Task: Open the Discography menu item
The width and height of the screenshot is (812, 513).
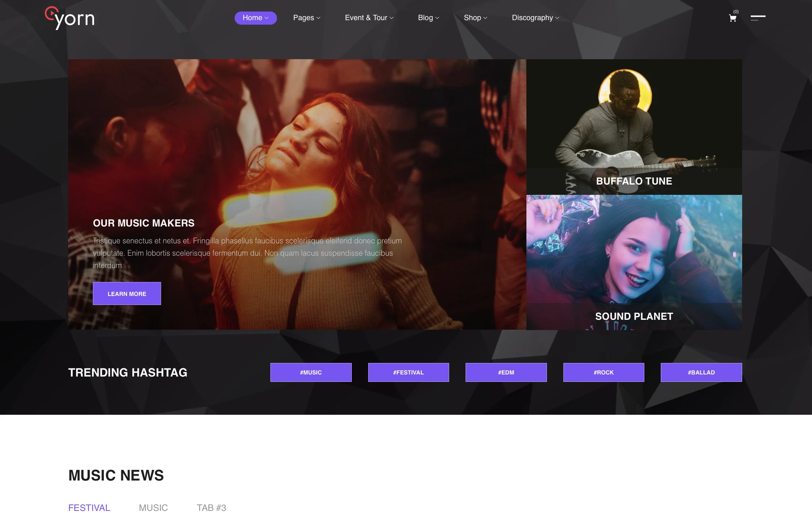Action: click(x=535, y=18)
